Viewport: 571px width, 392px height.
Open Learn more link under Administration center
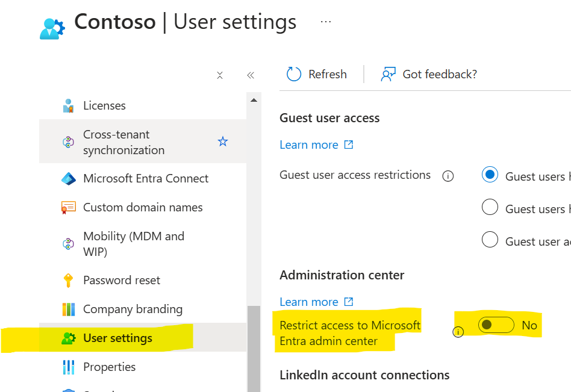point(309,302)
